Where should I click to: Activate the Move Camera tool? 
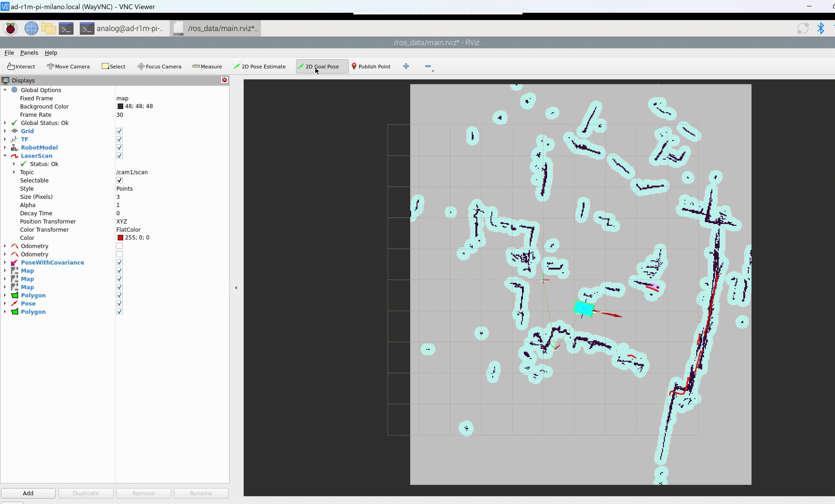[68, 66]
